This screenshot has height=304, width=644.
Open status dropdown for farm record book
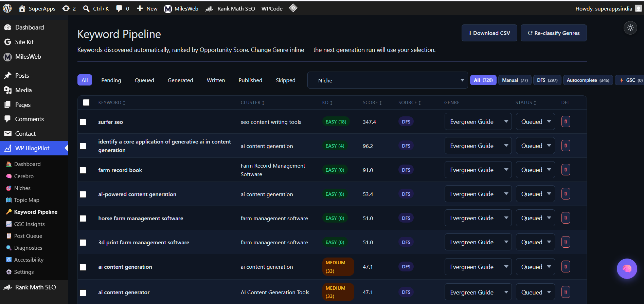click(x=535, y=170)
